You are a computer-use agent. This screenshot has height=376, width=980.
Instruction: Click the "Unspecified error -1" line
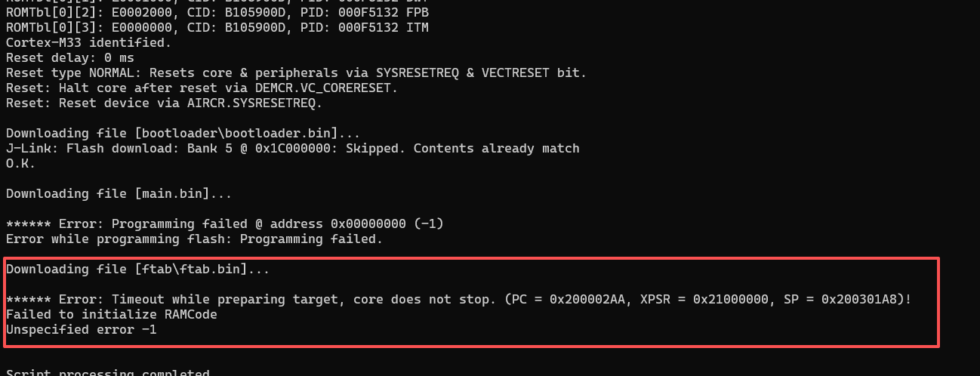(x=81, y=329)
